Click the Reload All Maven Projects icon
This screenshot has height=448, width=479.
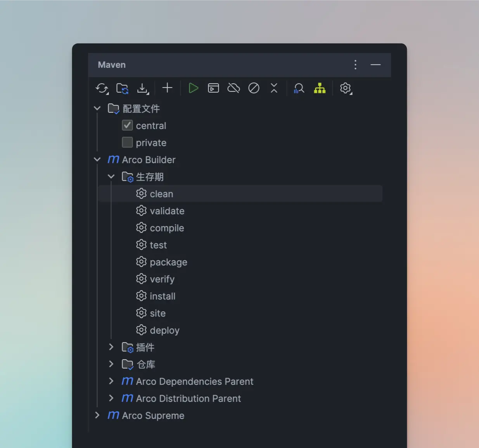point(102,88)
